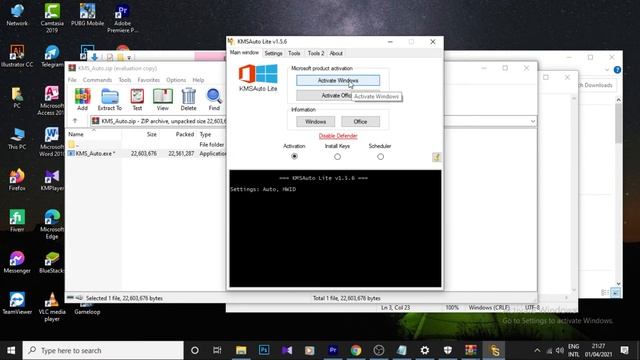Screen dimensions: 640x360
Task: Open KMPlayer desktop shortcut
Action: coord(52,180)
